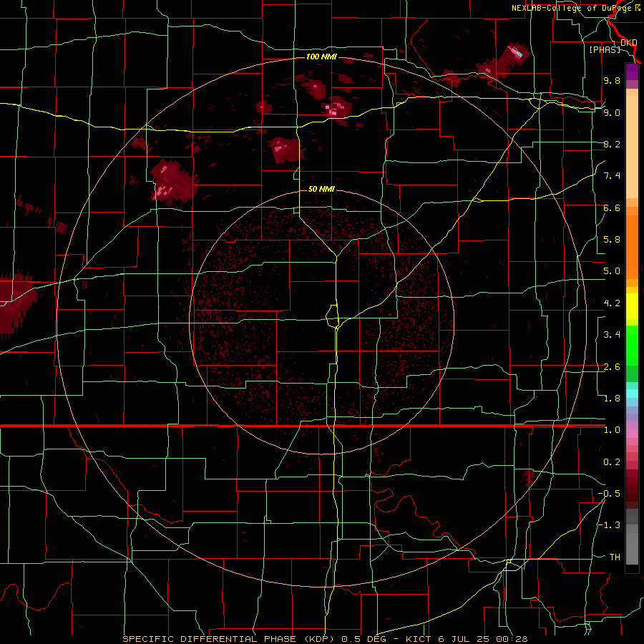Click the 4.2 value on the color scale
Screen dimensions: 644x644
(x=612, y=303)
